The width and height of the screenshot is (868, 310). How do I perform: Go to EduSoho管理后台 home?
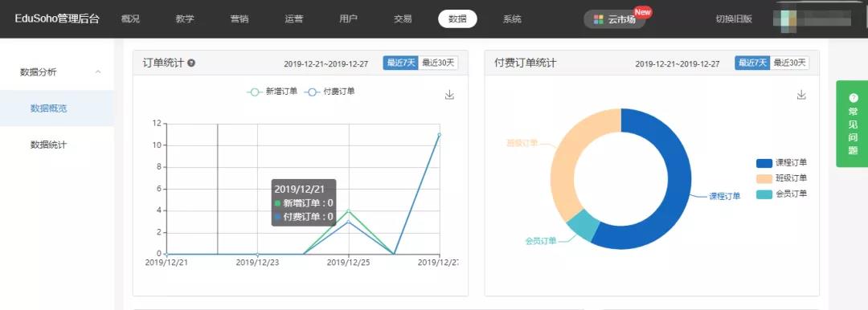(x=57, y=18)
